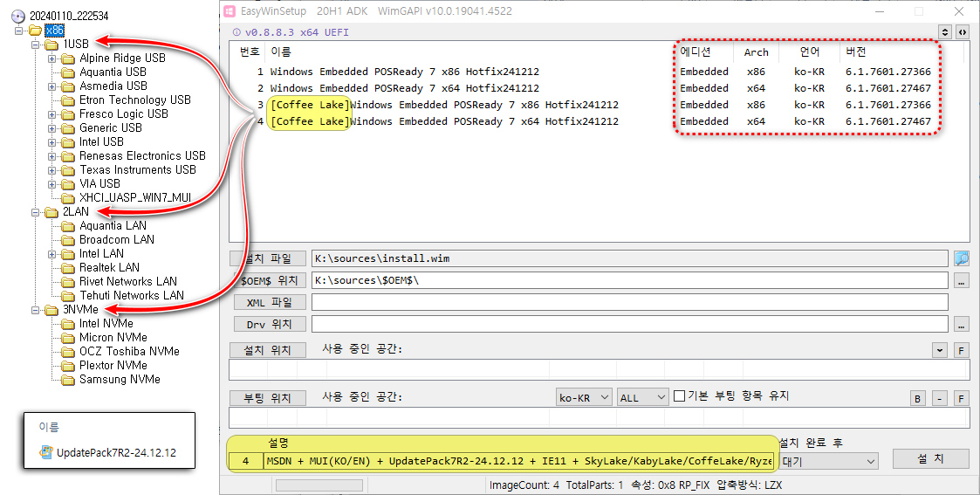Viewport: 980px width, 495px height.
Task: Expand the Fresco Logic USB node
Action: click(52, 114)
